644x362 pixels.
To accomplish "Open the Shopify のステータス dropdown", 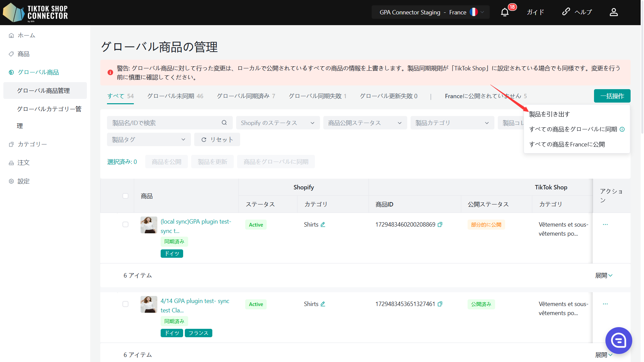I will (x=278, y=123).
